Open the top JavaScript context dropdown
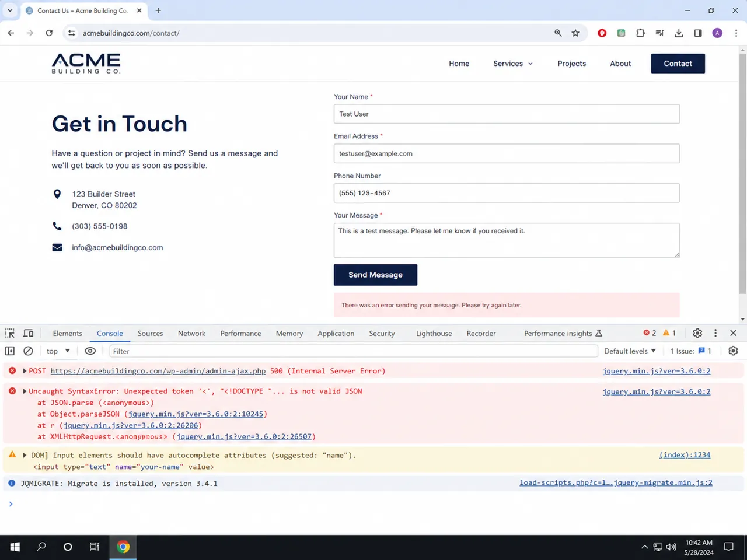The width and height of the screenshot is (747, 560). coord(58,351)
